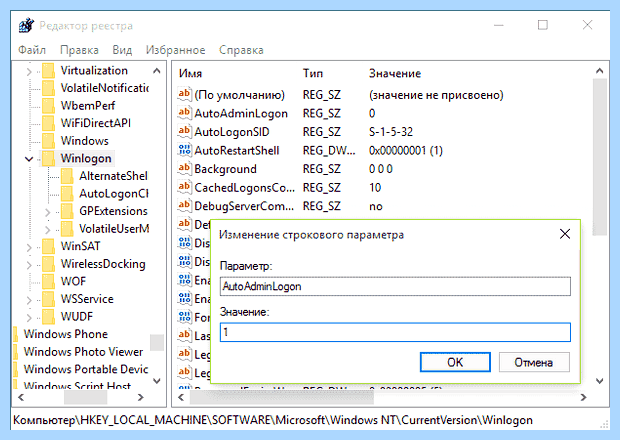Click the string icon of (По умолчанию)
The width and height of the screenshot is (620, 440).
184,94
